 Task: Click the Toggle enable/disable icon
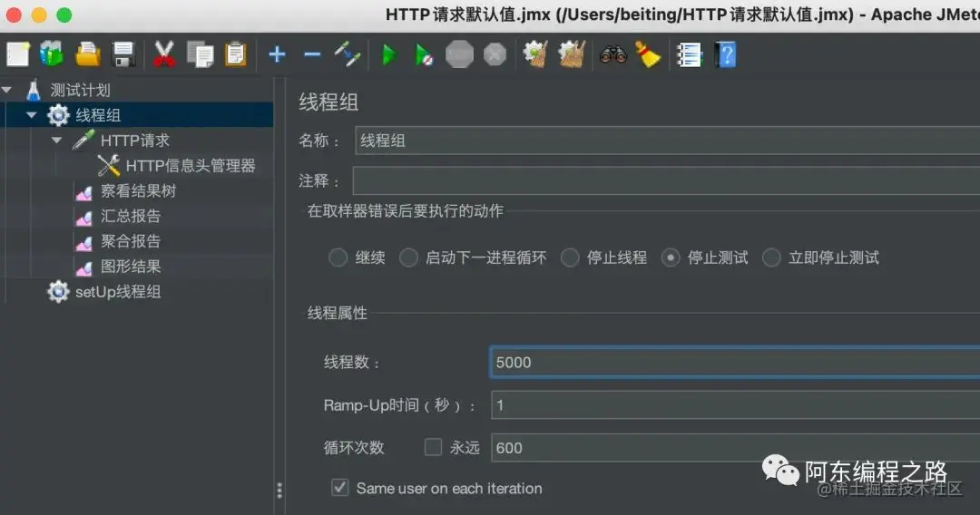coord(347,54)
